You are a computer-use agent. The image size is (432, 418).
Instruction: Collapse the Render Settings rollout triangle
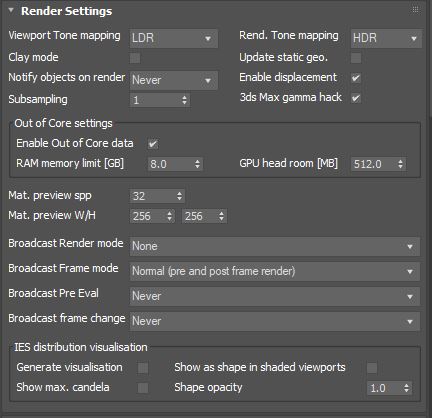coord(11,10)
